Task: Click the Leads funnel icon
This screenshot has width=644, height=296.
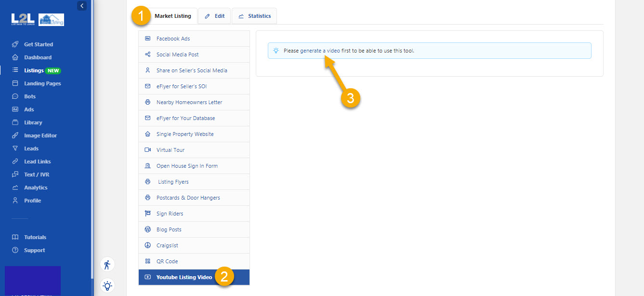Action: click(x=15, y=148)
